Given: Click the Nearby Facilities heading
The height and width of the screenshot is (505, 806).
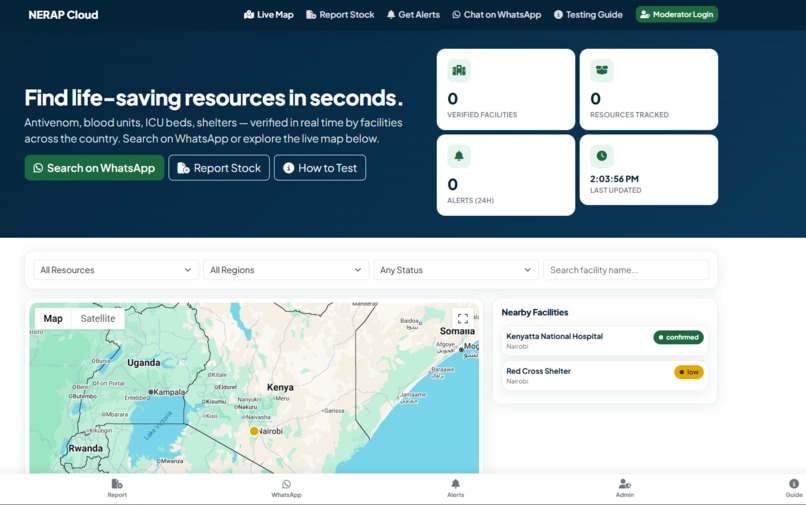Looking at the screenshot, I should (x=535, y=312).
